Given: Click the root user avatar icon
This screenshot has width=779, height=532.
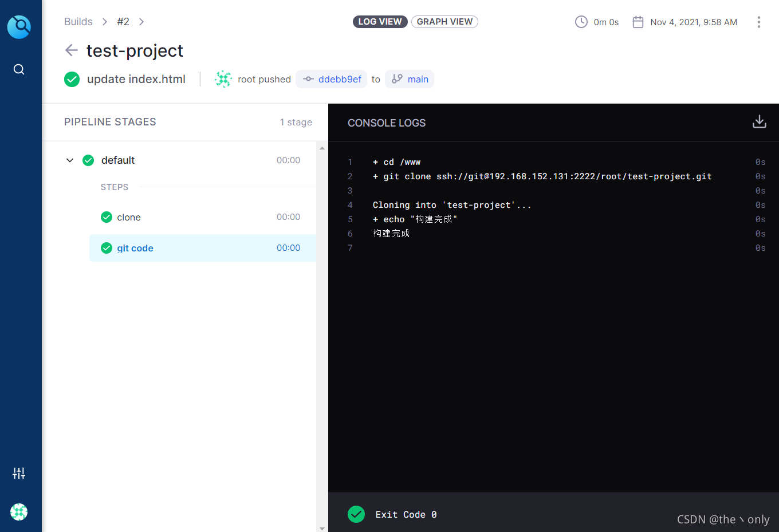Looking at the screenshot, I should [x=223, y=79].
